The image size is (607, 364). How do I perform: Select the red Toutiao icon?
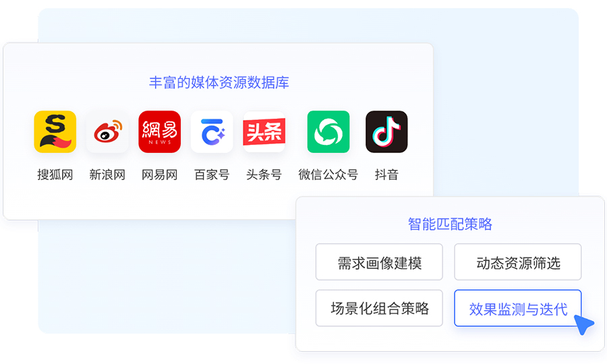(264, 132)
